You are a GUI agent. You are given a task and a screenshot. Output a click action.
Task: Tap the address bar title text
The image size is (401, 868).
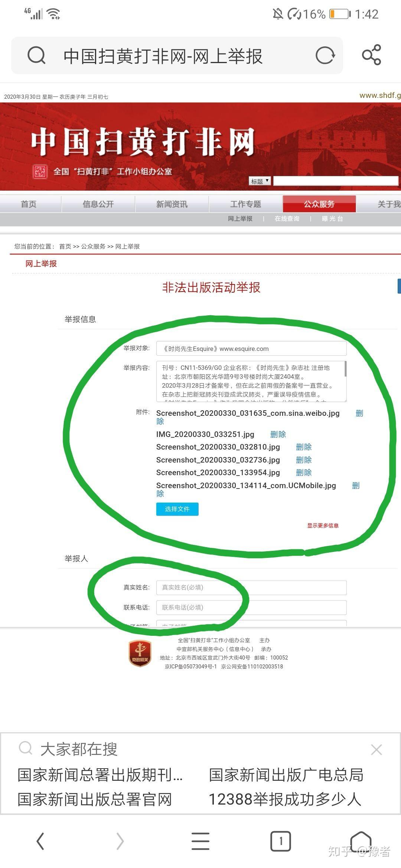[x=163, y=56]
